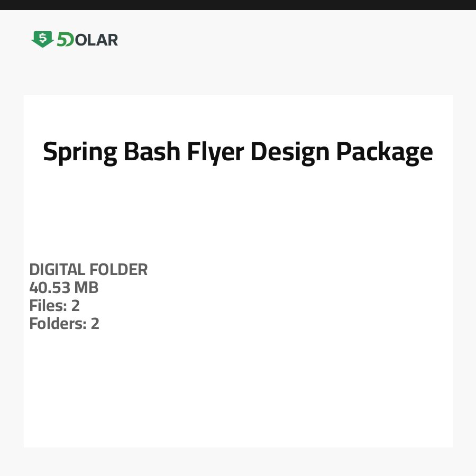Click the number 2 after Folders
The height and width of the screenshot is (476, 476).
click(x=95, y=323)
